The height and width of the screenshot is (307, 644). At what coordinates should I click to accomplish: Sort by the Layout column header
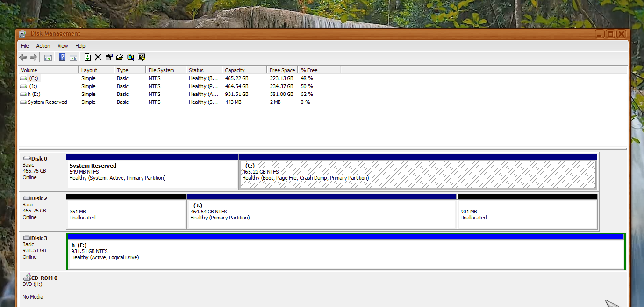point(96,70)
